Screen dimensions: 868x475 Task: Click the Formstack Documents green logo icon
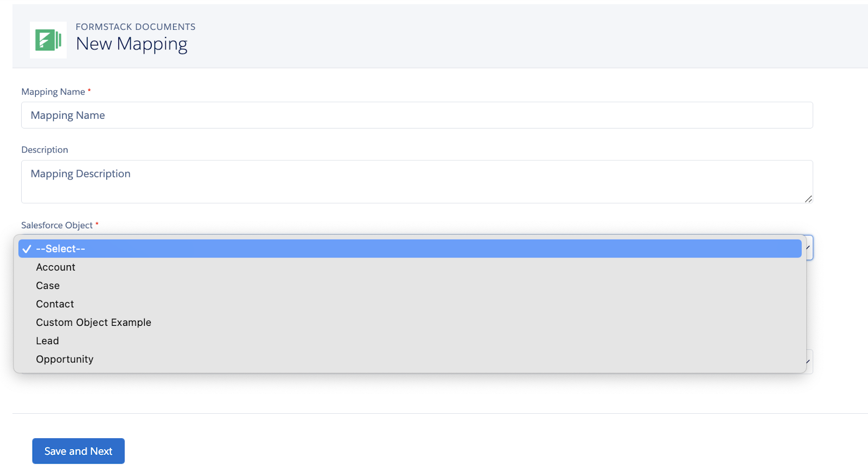click(48, 40)
